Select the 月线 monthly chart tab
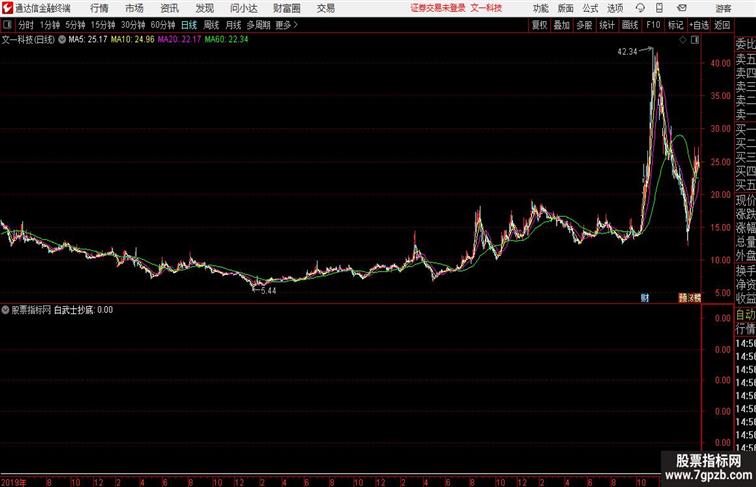Viewport: 756px width, 487px height. click(233, 25)
